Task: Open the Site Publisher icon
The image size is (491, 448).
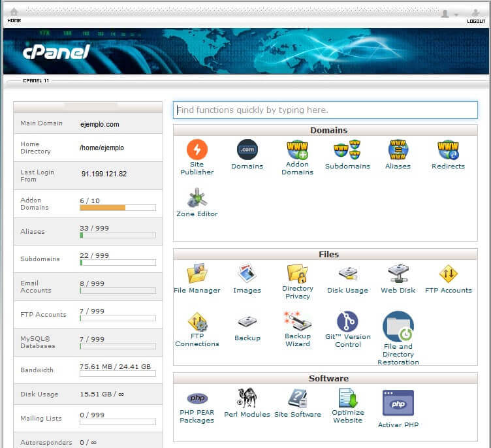Action: click(x=197, y=150)
